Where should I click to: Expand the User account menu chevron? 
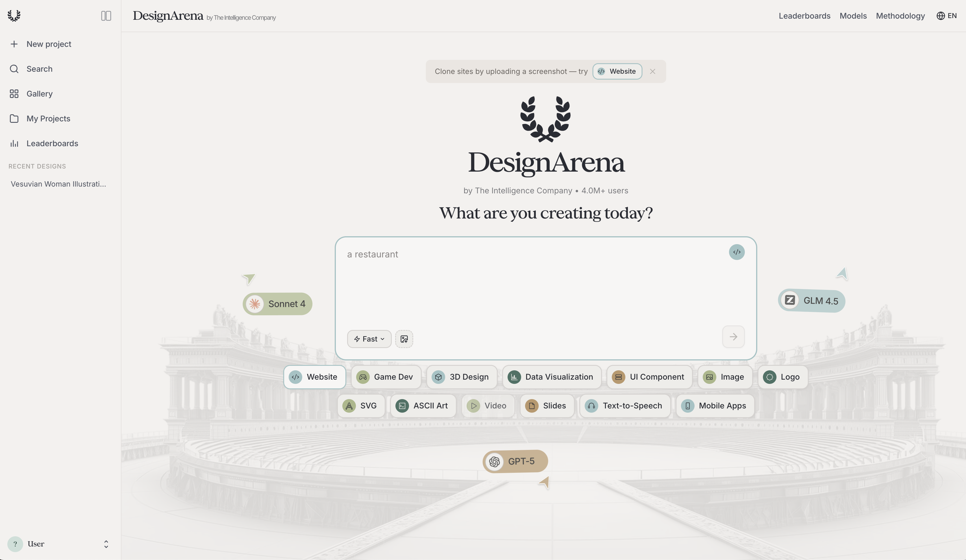[x=106, y=544]
